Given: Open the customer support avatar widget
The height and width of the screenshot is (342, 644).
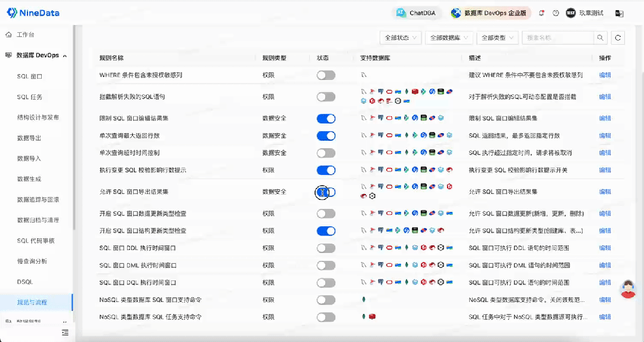Looking at the screenshot, I should point(627,290).
